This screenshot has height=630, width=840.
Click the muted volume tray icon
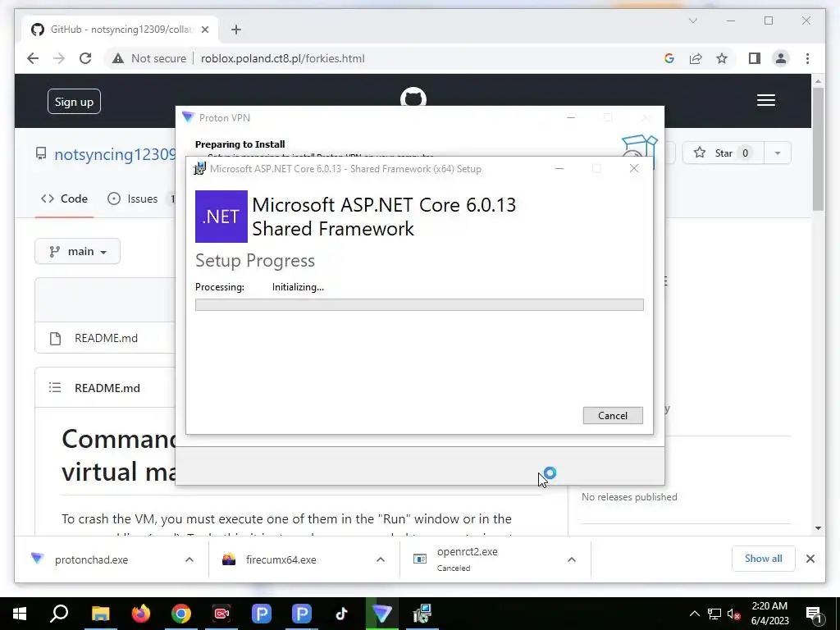pos(734,614)
